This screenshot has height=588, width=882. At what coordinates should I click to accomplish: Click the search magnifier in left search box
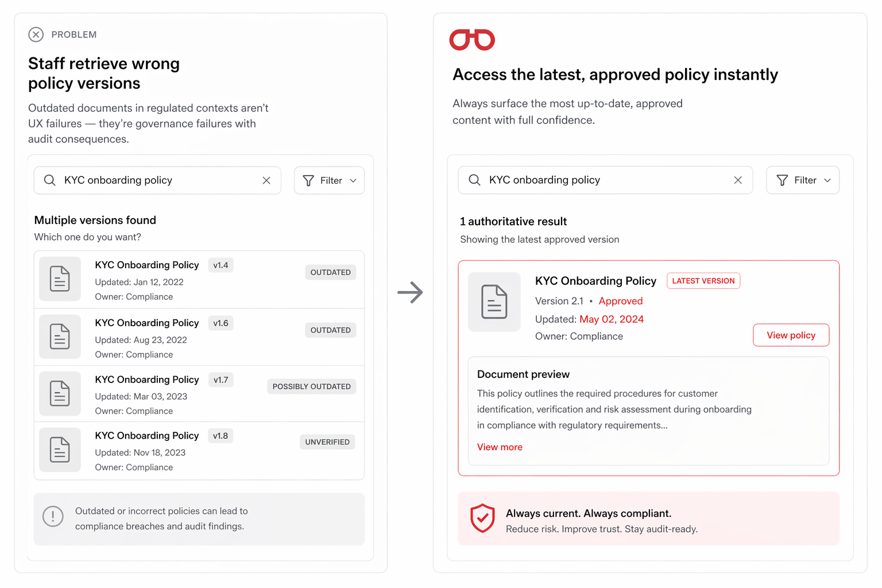pos(50,180)
